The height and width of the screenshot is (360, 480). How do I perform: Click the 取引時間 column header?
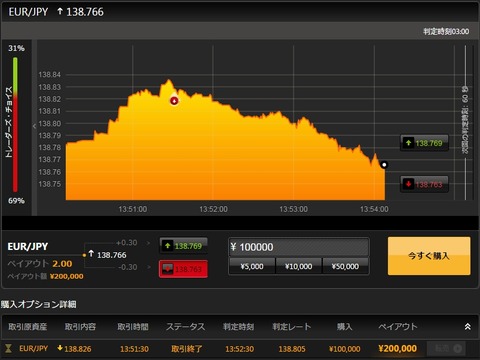133,327
